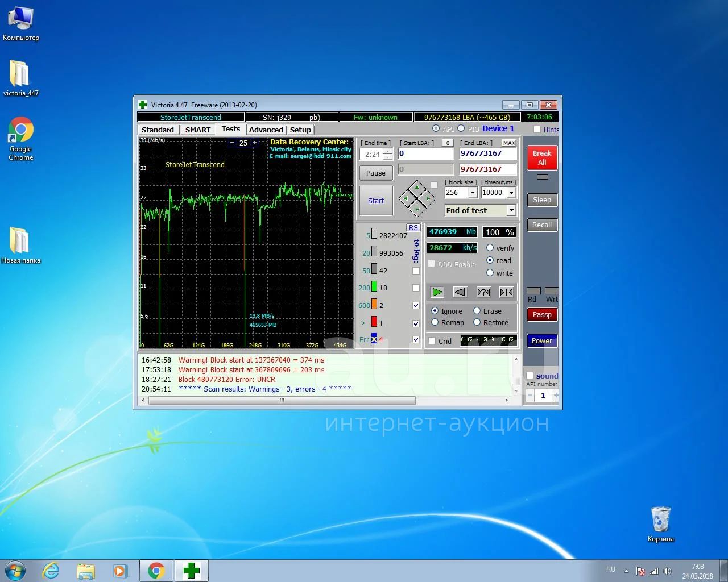The height and width of the screenshot is (582, 728).
Task: Select the read test mode
Action: point(490,260)
